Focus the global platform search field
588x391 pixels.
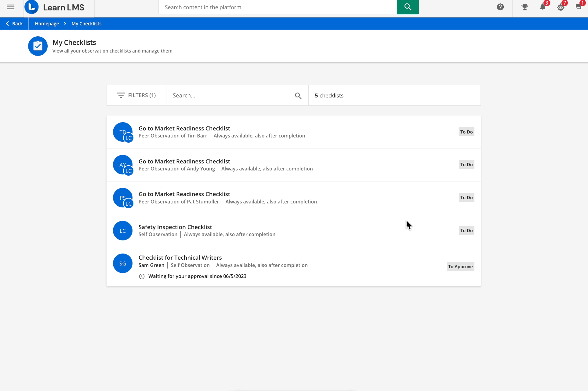(x=277, y=7)
